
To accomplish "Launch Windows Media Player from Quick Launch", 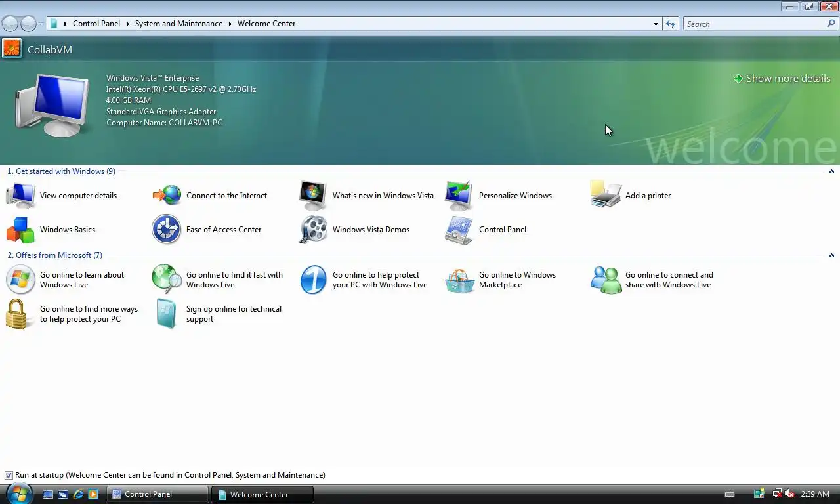I will 93,494.
